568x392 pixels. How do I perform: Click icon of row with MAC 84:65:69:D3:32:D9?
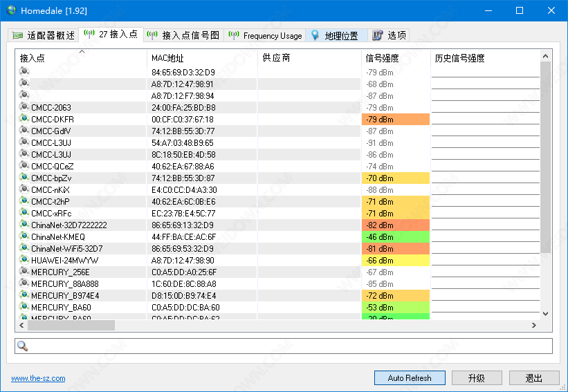click(x=24, y=71)
